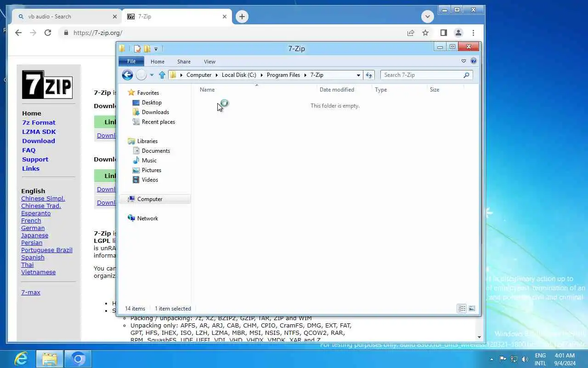The width and height of the screenshot is (588, 368).
Task: Open Action Center flag icon
Action: pyautogui.click(x=503, y=359)
